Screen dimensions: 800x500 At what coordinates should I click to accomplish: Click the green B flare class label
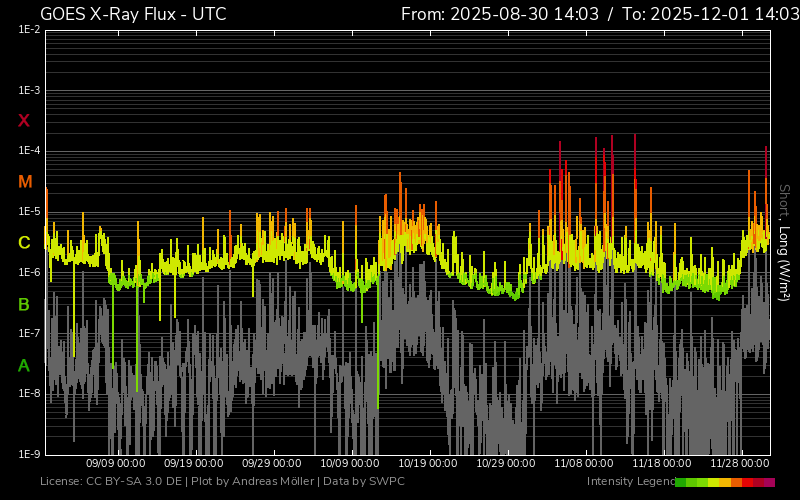[x=24, y=304]
